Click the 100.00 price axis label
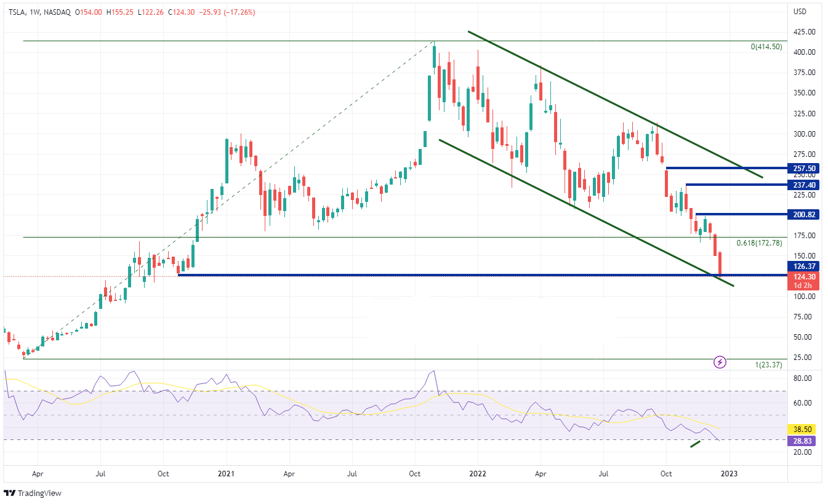828x504 pixels. coord(805,297)
